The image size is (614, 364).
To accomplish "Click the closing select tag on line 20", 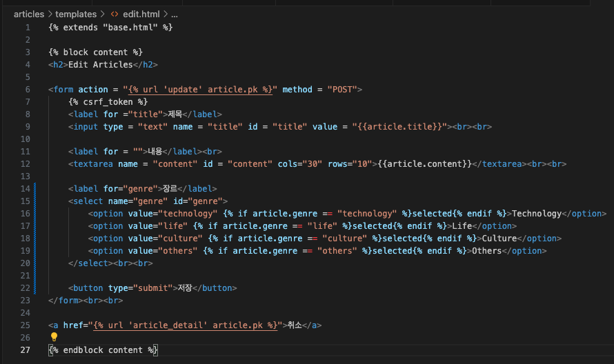I will (x=90, y=263).
